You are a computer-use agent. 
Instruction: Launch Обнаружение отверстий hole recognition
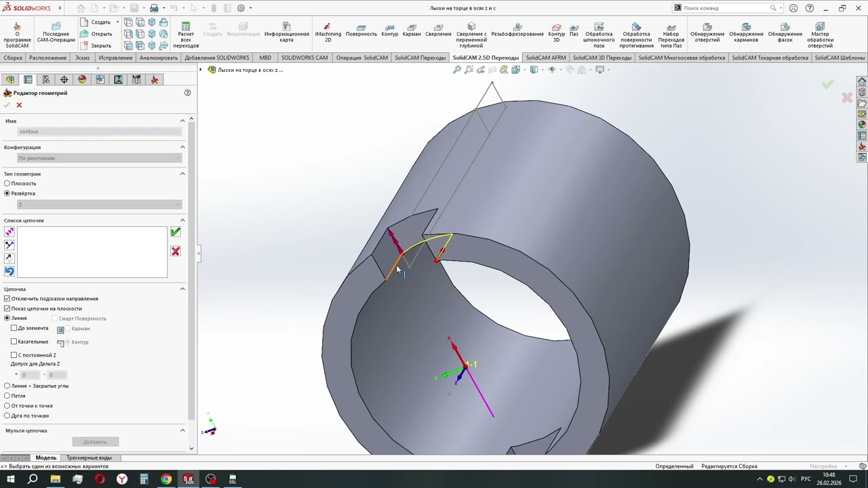tap(707, 33)
